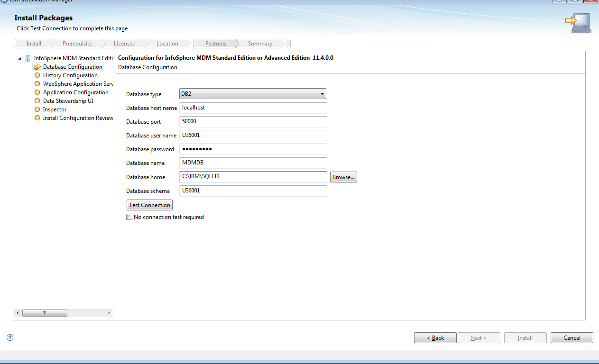
Task: Select History Configuration in the tree
Action: click(70, 75)
